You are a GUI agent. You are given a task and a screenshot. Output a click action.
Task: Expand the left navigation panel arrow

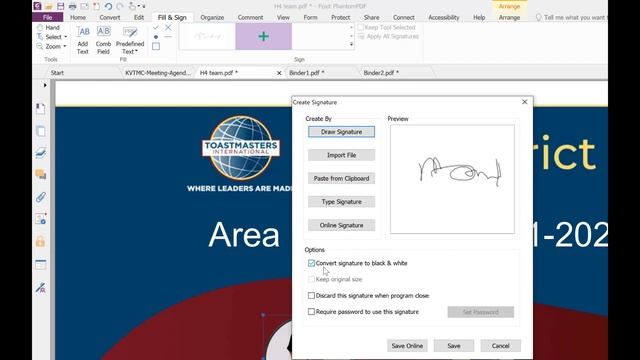coord(45,85)
